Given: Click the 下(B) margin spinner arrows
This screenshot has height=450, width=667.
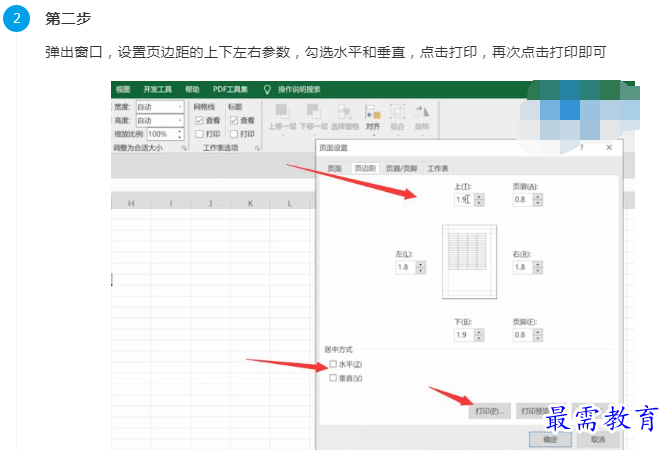Looking at the screenshot, I should (479, 335).
